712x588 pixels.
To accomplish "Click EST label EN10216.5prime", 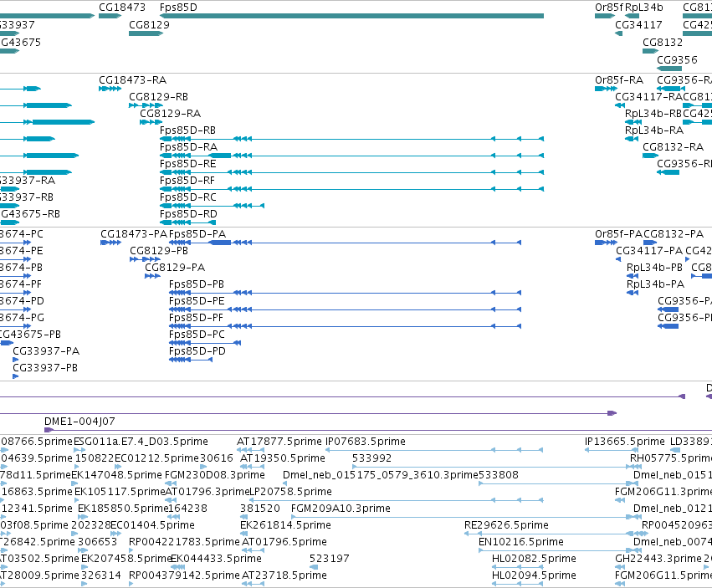I will pyautogui.click(x=521, y=542).
